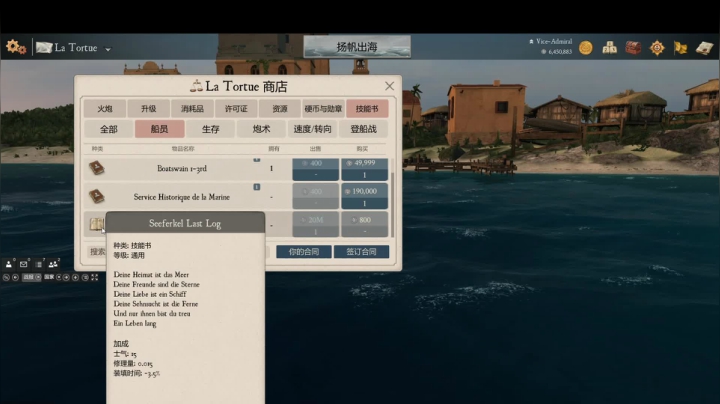Image resolution: width=720 pixels, height=404 pixels.
Task: Select the 全部 filter
Action: click(109, 129)
